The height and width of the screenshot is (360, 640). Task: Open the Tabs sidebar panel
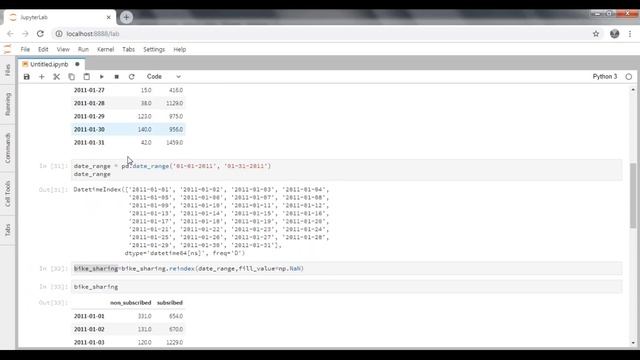coord(7,230)
